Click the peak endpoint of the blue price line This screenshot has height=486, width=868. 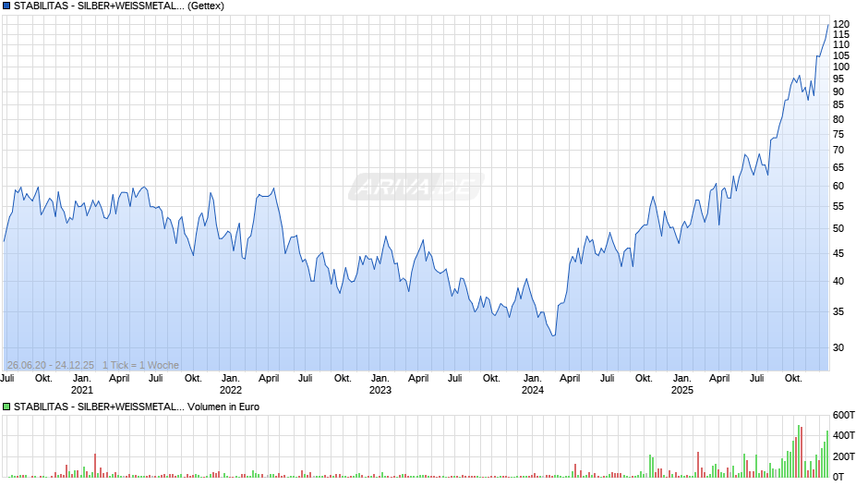[828, 24]
